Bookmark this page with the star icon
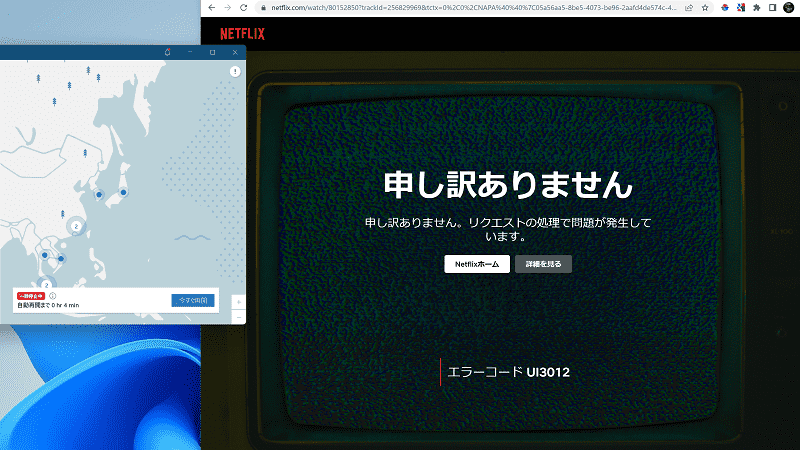 click(705, 8)
